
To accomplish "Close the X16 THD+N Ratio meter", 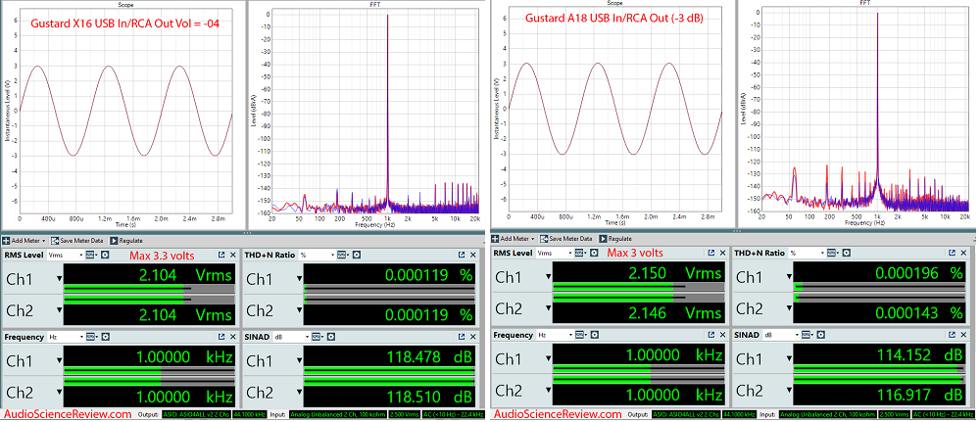I will [x=473, y=255].
